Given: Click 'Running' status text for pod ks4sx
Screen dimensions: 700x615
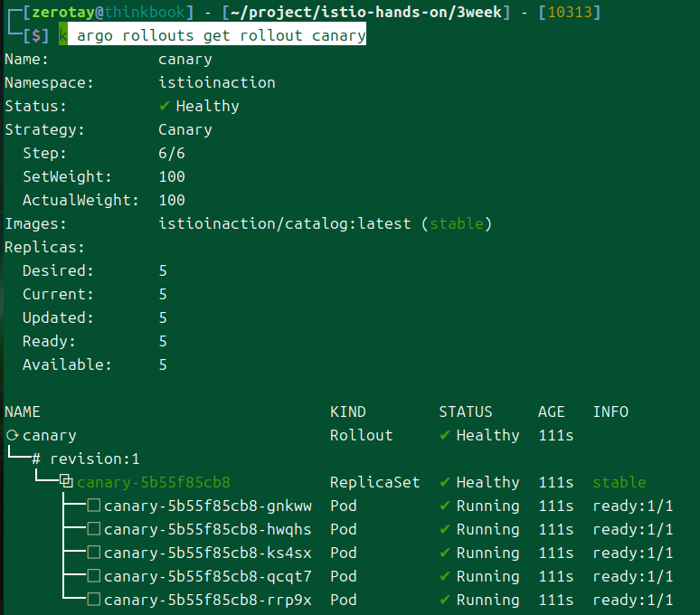Looking at the screenshot, I should (488, 553).
